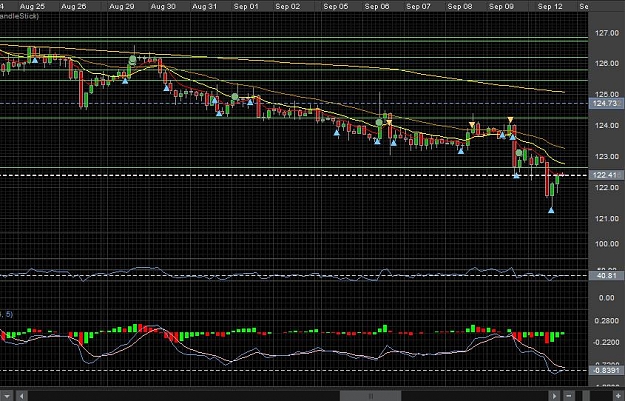Click the horizontal scrollbar thumb
Viewport: 625px width, 401px height.
coord(371,396)
